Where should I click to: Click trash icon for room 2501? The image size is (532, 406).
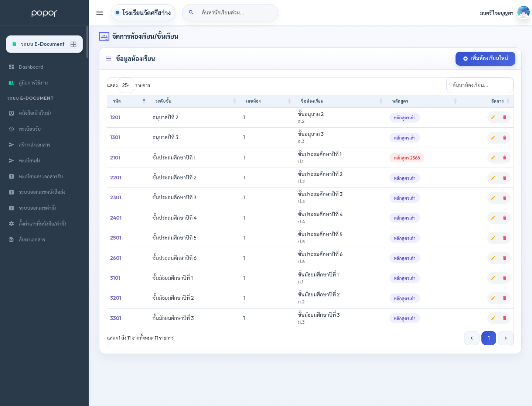[505, 238]
